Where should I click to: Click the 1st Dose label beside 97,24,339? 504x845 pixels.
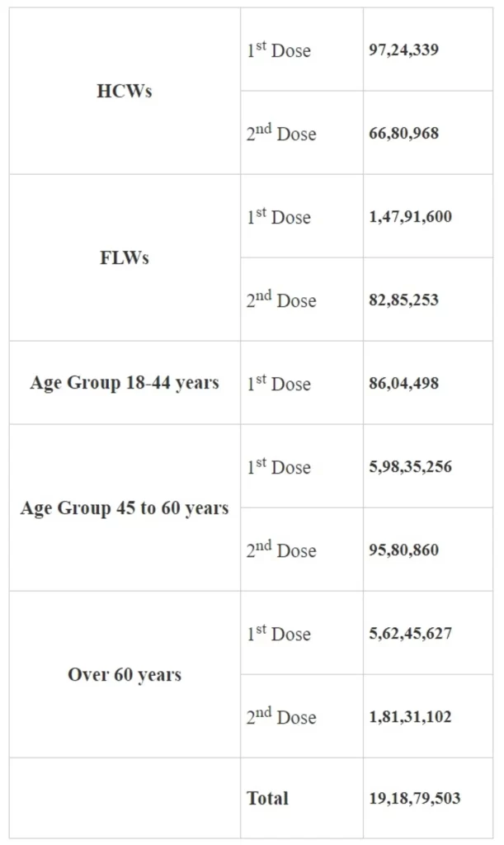click(x=279, y=50)
